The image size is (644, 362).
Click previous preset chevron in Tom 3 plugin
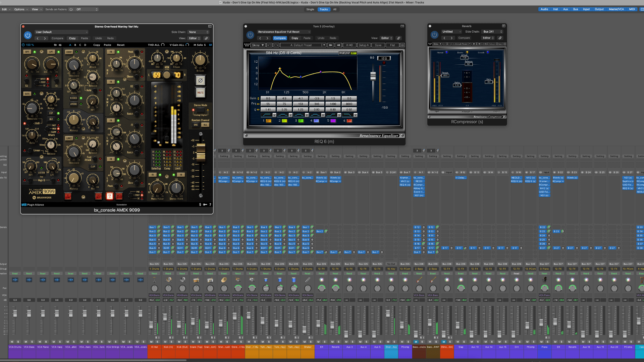point(260,38)
